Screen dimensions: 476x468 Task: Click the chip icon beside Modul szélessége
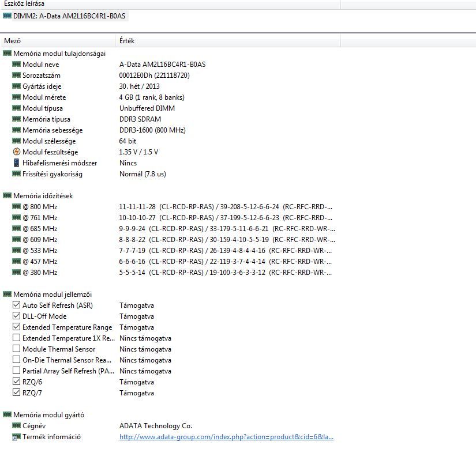pos(16,141)
